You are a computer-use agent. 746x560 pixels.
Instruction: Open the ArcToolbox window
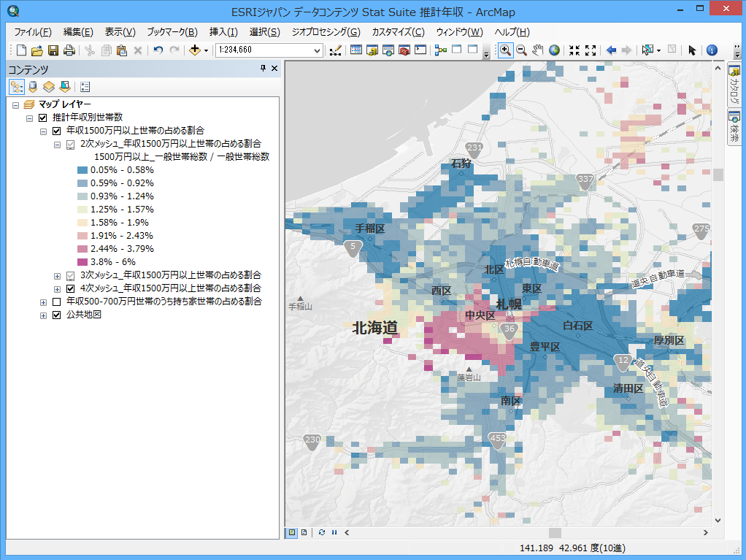point(404,50)
